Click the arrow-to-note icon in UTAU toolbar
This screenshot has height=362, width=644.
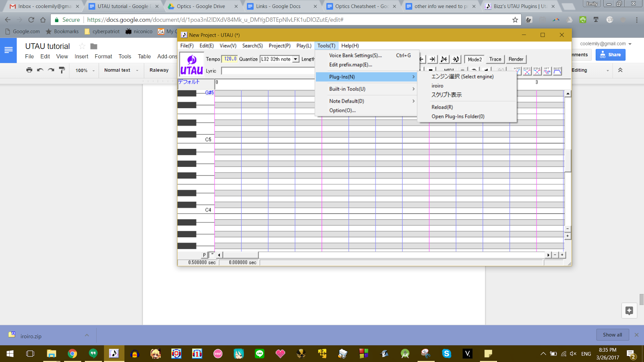[x=456, y=59]
